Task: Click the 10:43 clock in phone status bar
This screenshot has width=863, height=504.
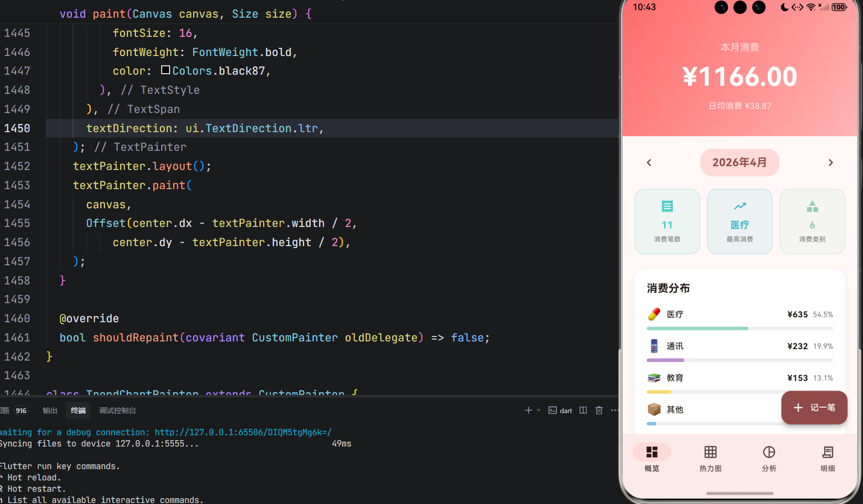Action: click(x=644, y=7)
